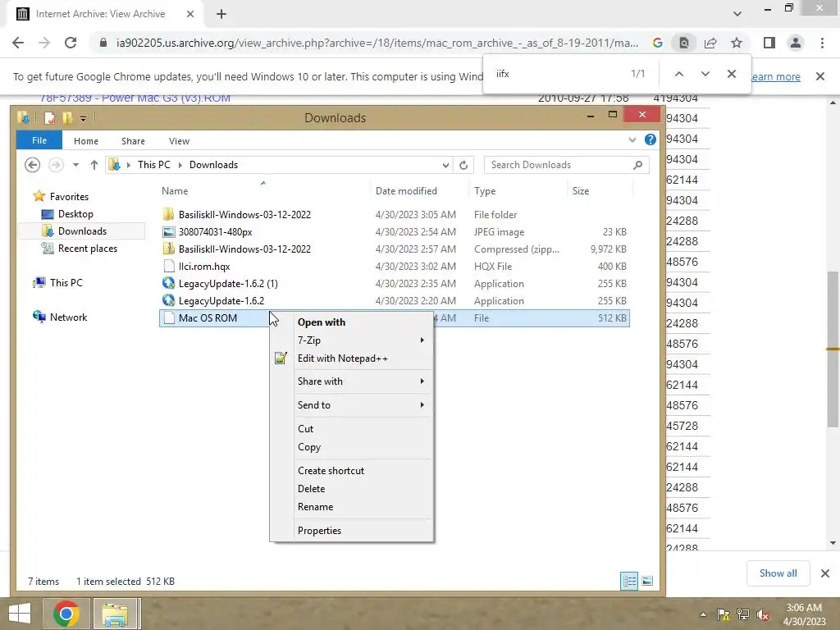
Task: Close the Internet Archive tab
Action: click(x=190, y=14)
